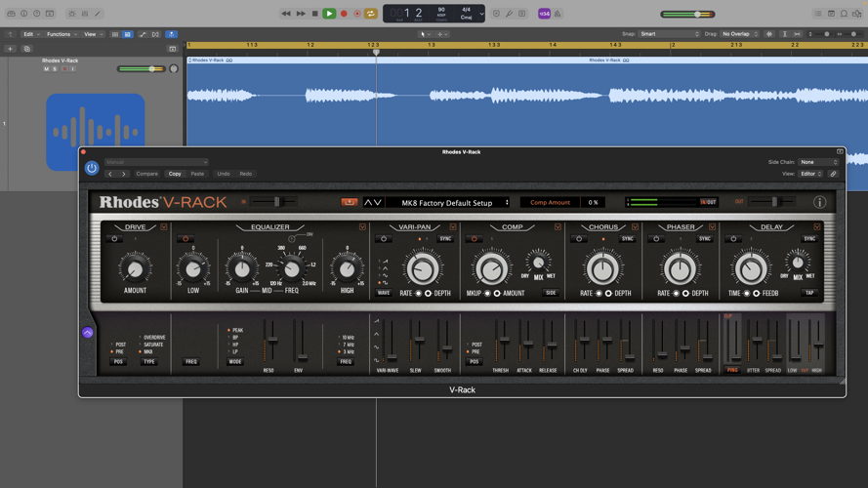Collapse the EQUALIZER section with its orange arrow
The height and width of the screenshot is (488, 868).
coord(362,226)
